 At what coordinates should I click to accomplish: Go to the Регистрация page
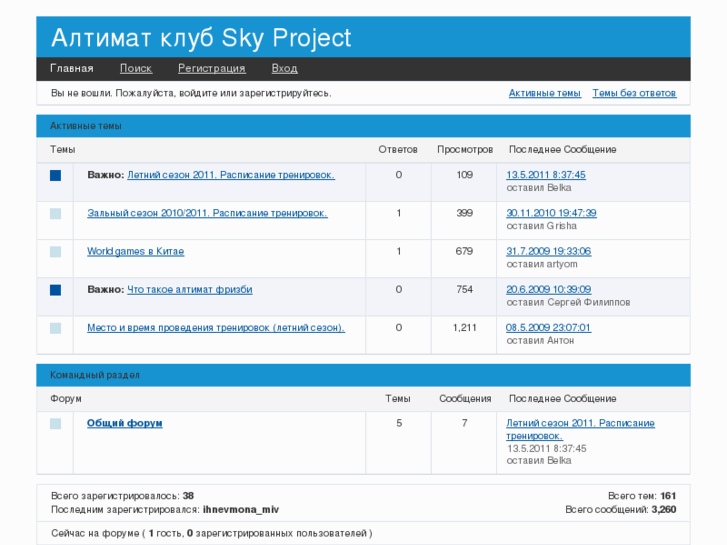(x=211, y=69)
